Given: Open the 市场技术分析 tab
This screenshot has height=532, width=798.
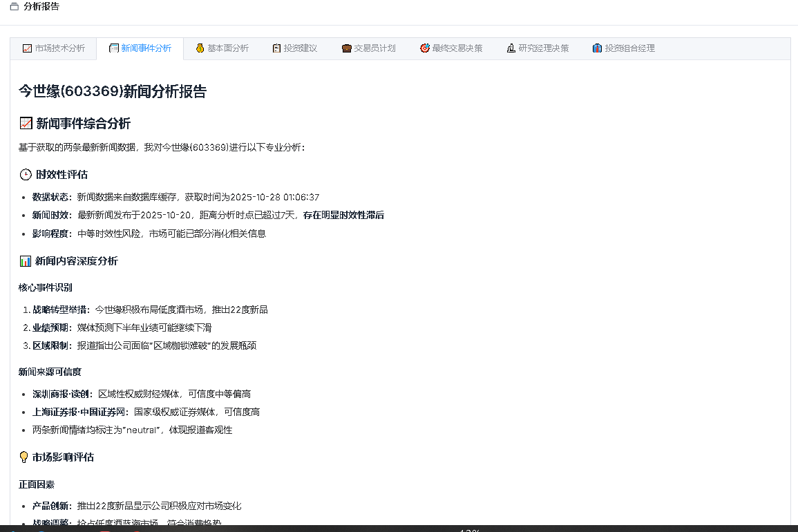Looking at the screenshot, I should pyautogui.click(x=53, y=48).
